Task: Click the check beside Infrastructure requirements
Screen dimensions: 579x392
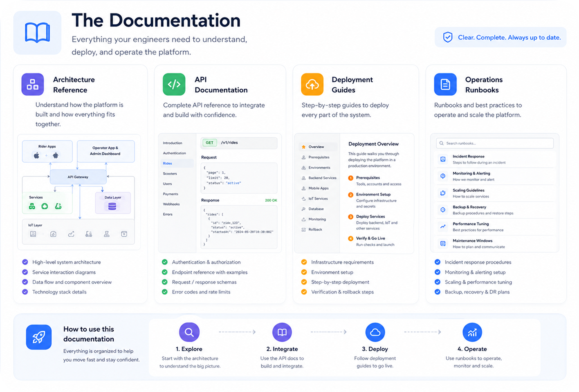Action: (304, 262)
